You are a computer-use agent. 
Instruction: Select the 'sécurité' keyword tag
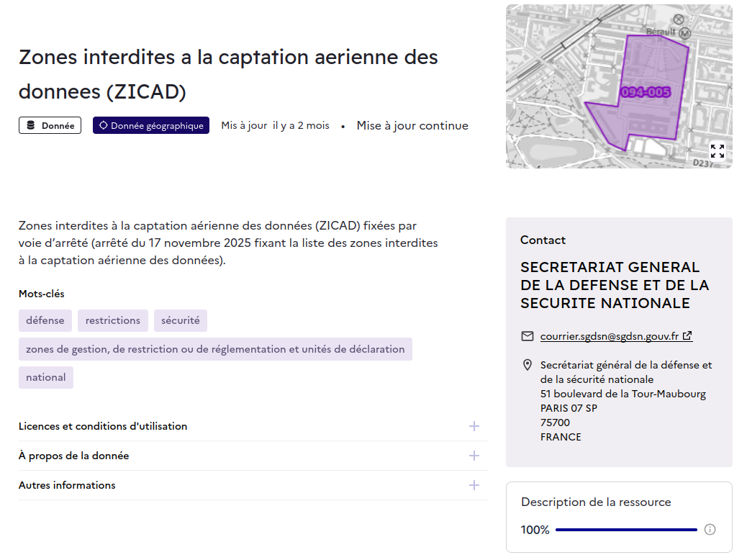pos(180,320)
